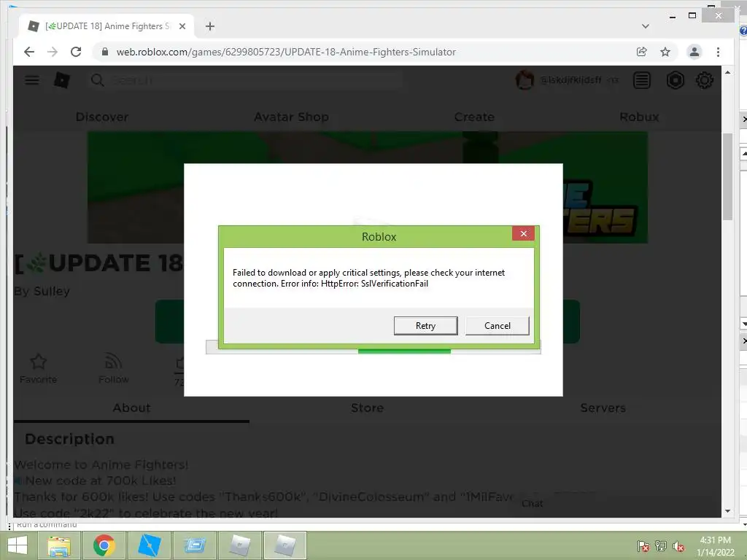Open Avatar Shop in Roblox navigation

pos(291,117)
